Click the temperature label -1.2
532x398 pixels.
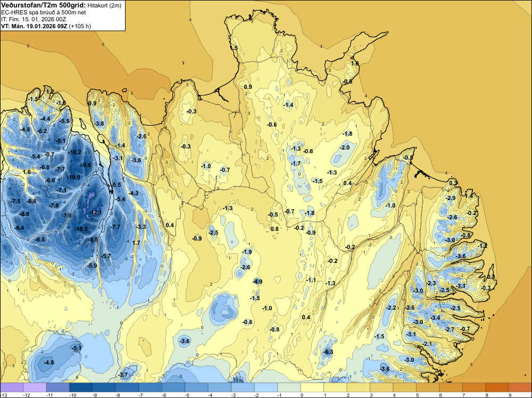pyautogui.click(x=482, y=246)
